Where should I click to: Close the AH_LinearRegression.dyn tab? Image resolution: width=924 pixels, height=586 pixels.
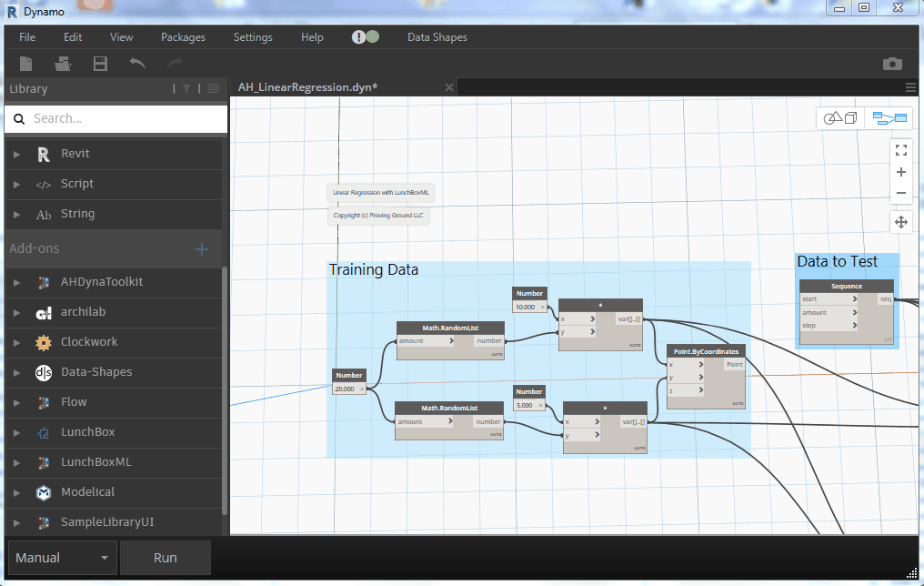coord(449,87)
